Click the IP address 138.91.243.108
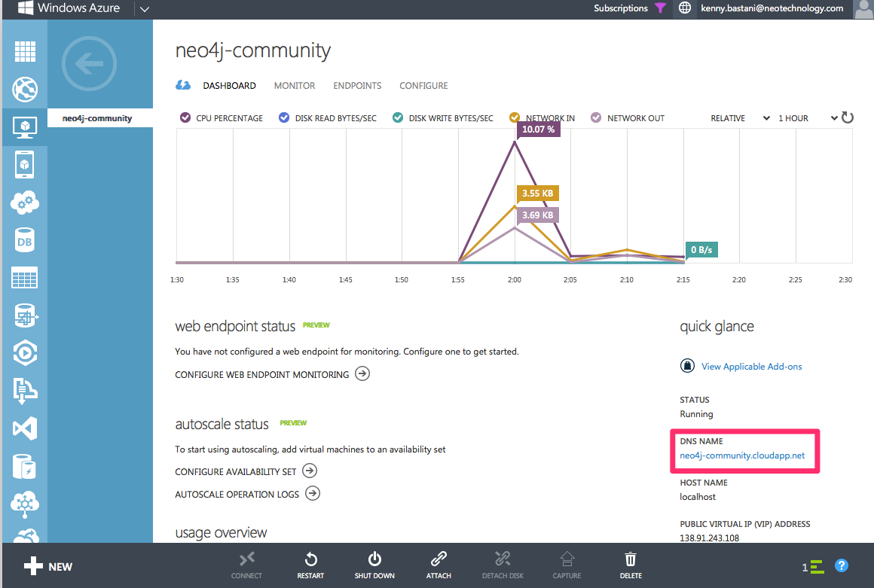Screen dimensions: 874x588 [x=710, y=538]
